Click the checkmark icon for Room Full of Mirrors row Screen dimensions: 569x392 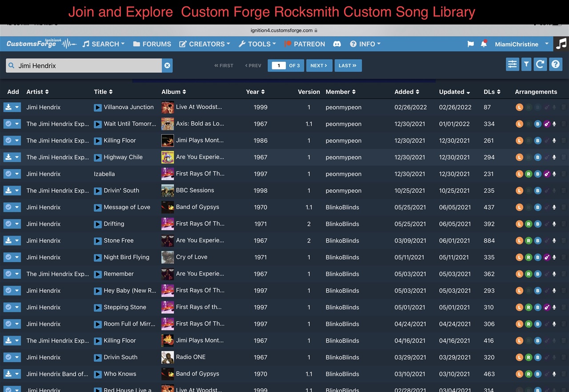pyautogui.click(x=8, y=324)
